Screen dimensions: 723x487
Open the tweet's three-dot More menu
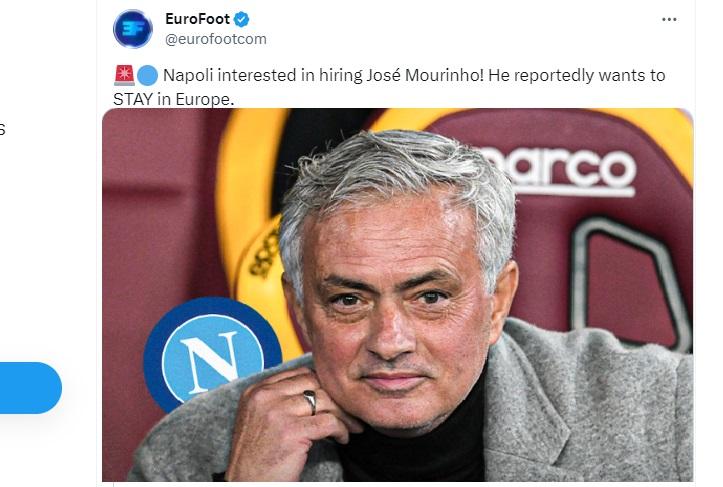click(x=669, y=19)
